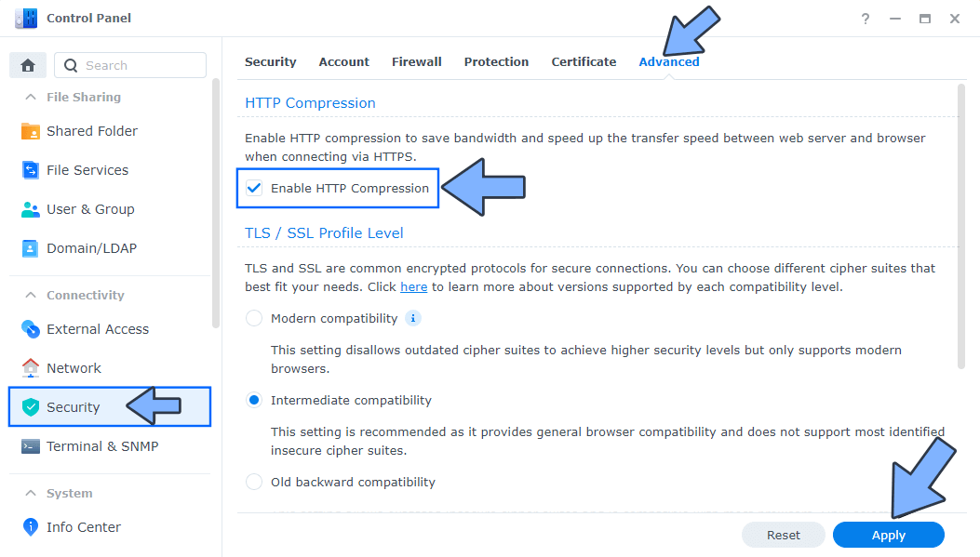Viewport: 980px width, 557px height.
Task: Open Domain/LDAP settings
Action: (89, 247)
